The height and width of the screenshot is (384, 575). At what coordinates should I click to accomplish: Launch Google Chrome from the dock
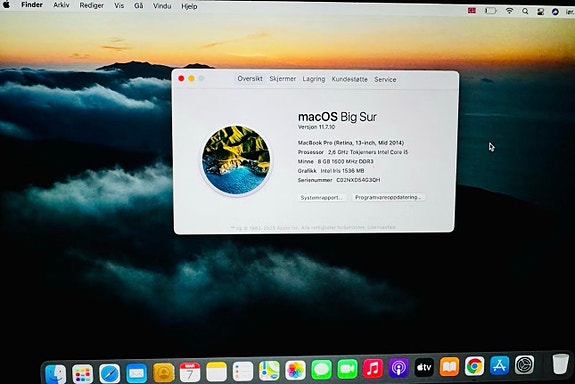(x=474, y=366)
